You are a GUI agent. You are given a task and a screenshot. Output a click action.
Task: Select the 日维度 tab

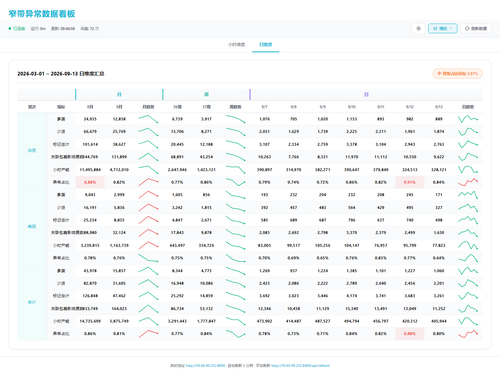[x=266, y=44]
